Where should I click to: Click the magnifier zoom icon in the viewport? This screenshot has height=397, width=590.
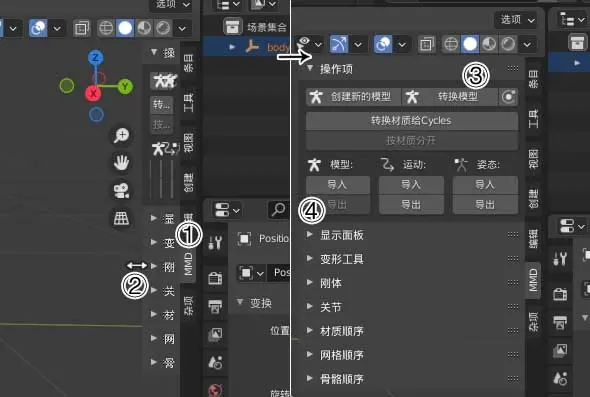tap(122, 135)
